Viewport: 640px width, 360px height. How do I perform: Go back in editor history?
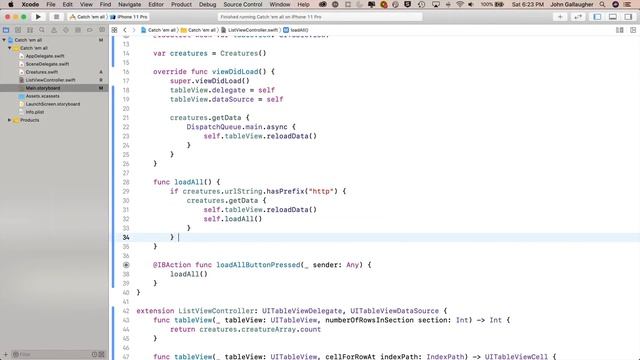125,30
